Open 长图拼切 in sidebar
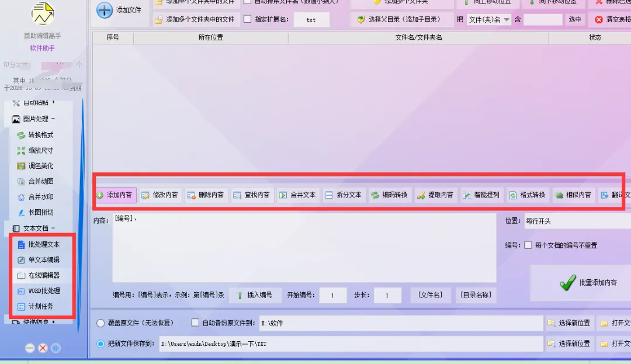 pyautogui.click(x=35, y=212)
